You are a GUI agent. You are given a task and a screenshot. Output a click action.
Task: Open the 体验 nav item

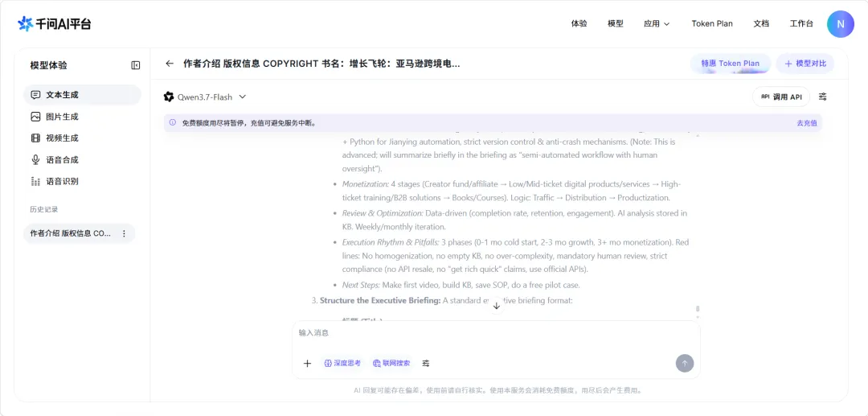click(579, 24)
